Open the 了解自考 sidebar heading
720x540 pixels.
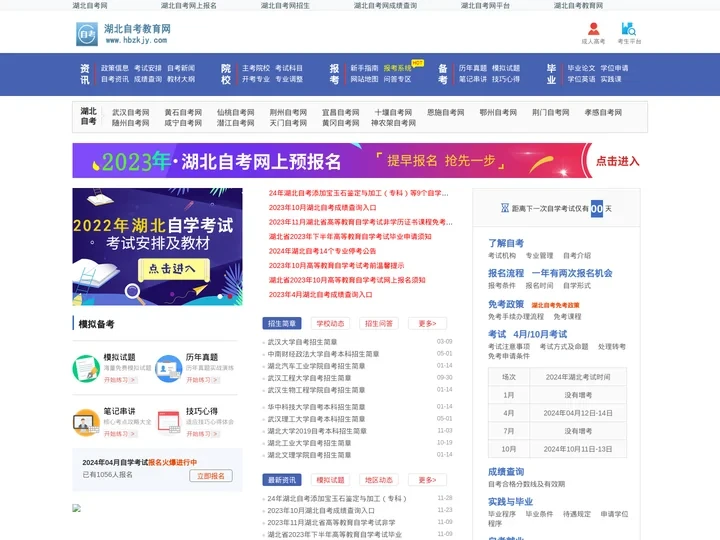506,243
